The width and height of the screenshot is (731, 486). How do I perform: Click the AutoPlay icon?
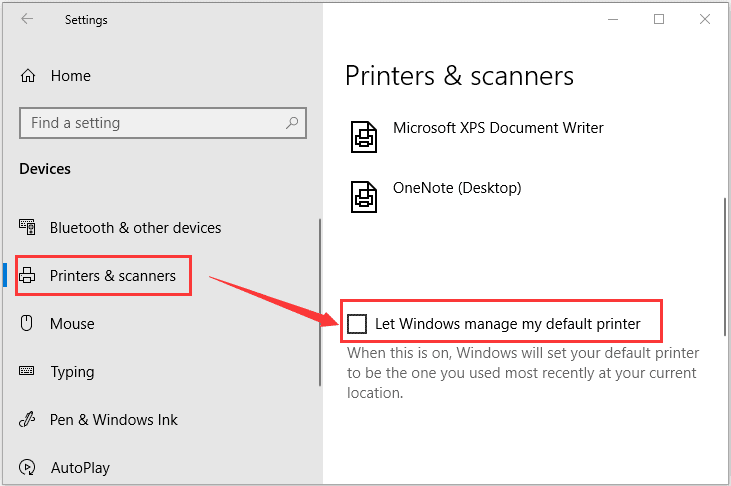point(27,467)
